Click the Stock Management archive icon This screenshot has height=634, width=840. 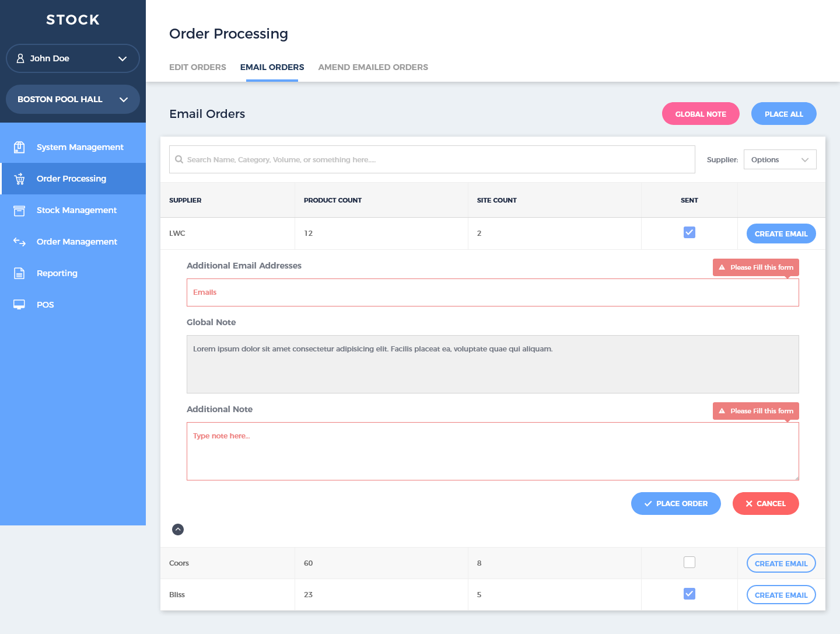[19, 210]
